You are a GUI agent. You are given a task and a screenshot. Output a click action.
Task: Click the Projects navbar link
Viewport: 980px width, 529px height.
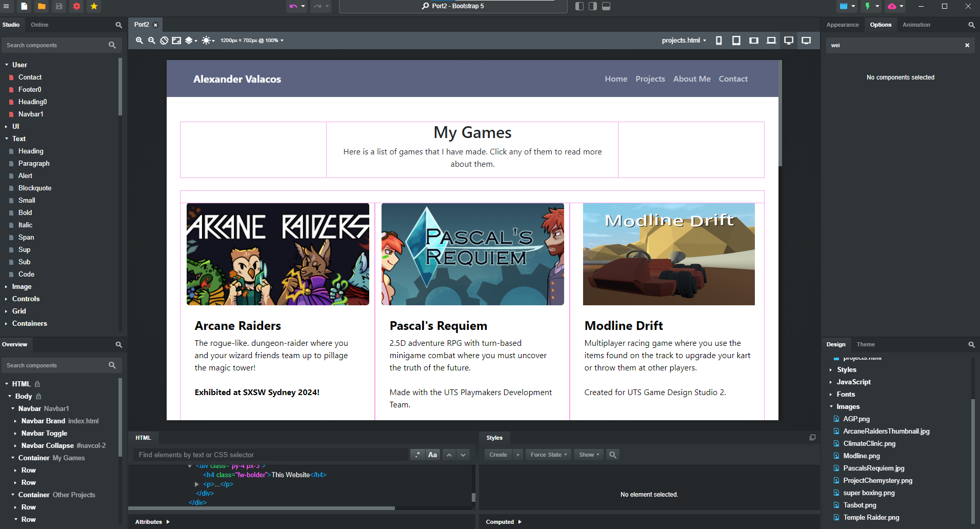[x=650, y=79]
